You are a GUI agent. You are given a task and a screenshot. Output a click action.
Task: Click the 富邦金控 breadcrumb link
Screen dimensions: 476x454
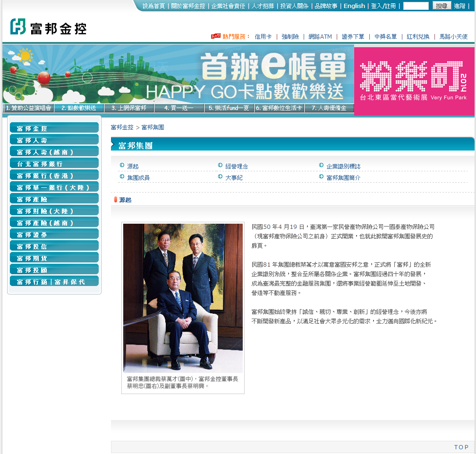pos(122,127)
